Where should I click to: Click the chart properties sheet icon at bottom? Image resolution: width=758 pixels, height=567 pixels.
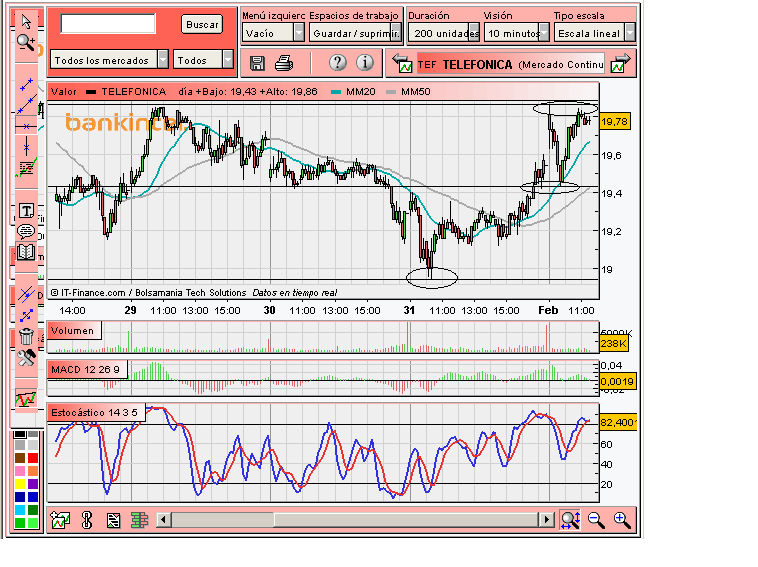coord(113,520)
